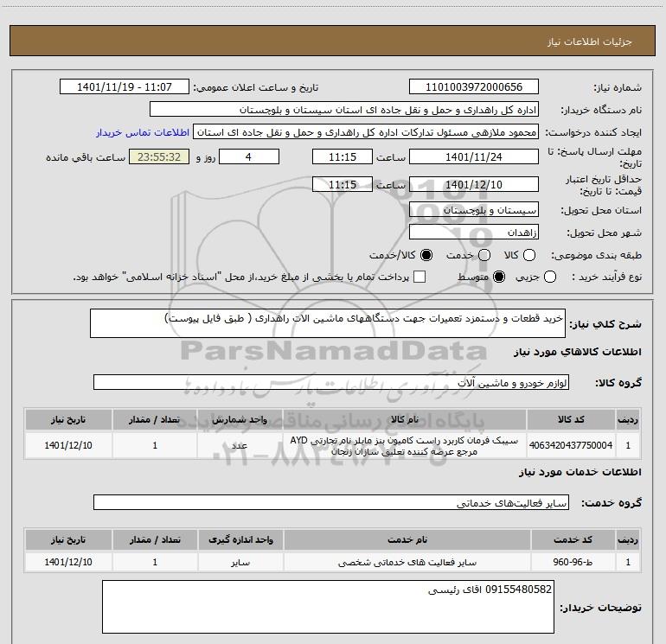Choose جزیی purchase process option

[549, 277]
